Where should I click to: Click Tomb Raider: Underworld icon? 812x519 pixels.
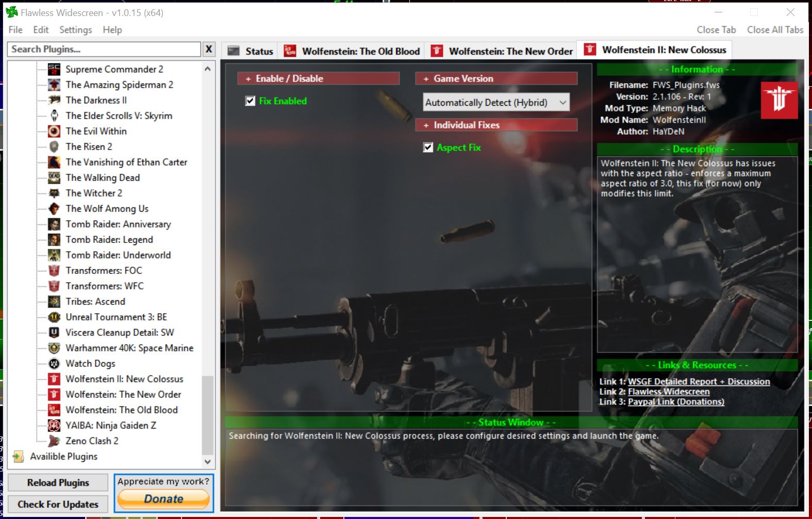[x=54, y=255]
